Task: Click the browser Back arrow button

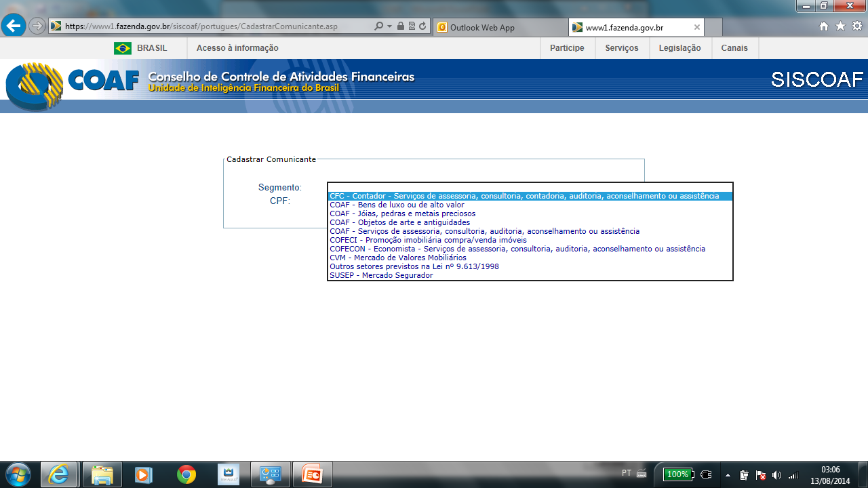Action: (x=13, y=26)
